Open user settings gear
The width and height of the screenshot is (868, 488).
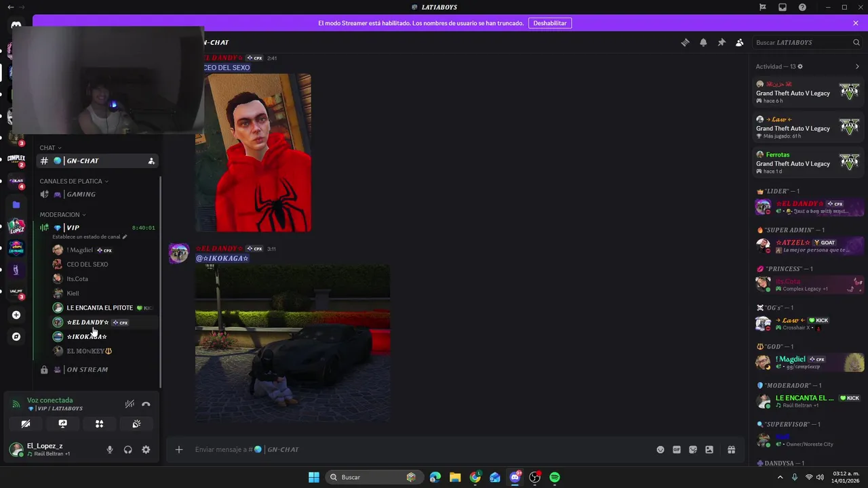[x=146, y=449]
